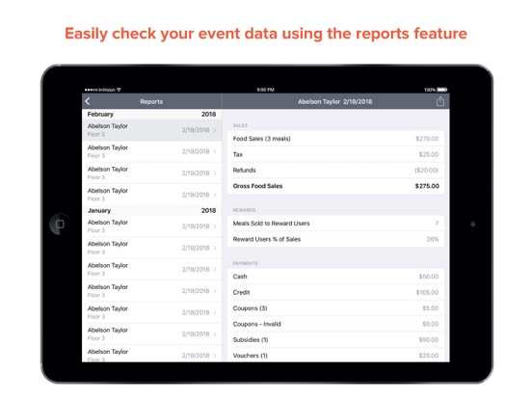This screenshot has height=399, width=532.
Task: Select the Cash payment row
Action: point(335,277)
